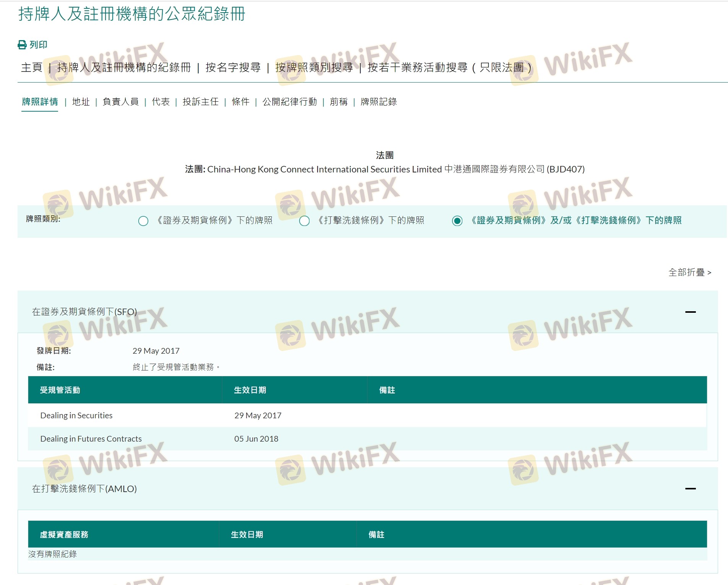Click the 終止了受規管活動業務 remark text
This screenshot has width=728, height=585.
click(176, 367)
